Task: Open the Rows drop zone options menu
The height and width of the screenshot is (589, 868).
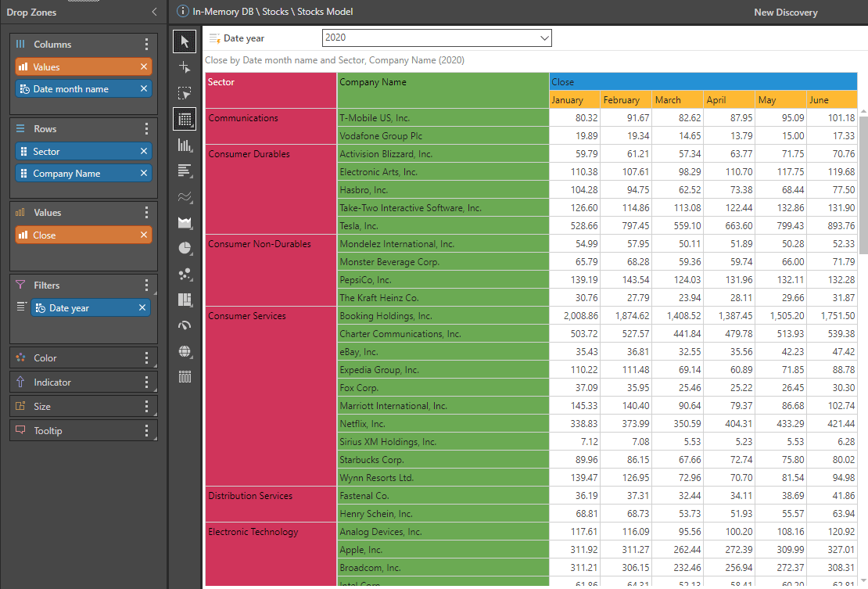Action: tap(146, 129)
